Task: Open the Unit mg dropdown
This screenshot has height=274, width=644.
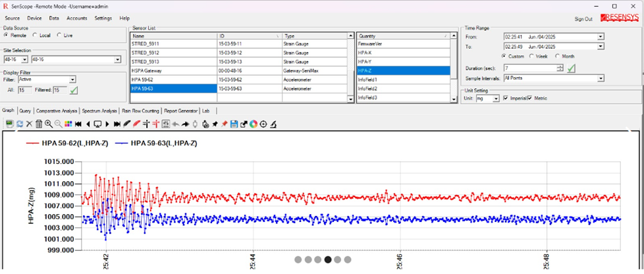Action: pyautogui.click(x=496, y=98)
